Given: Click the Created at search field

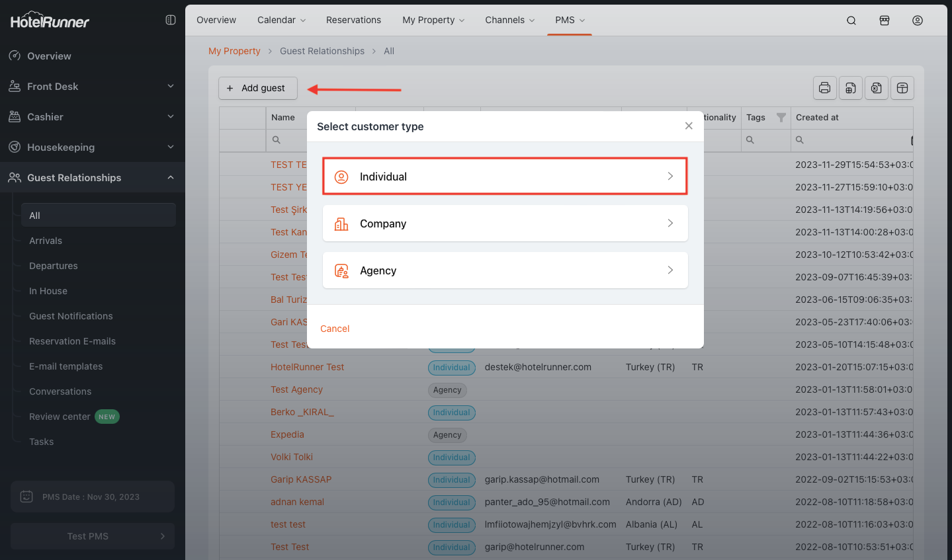Looking at the screenshot, I should (853, 140).
